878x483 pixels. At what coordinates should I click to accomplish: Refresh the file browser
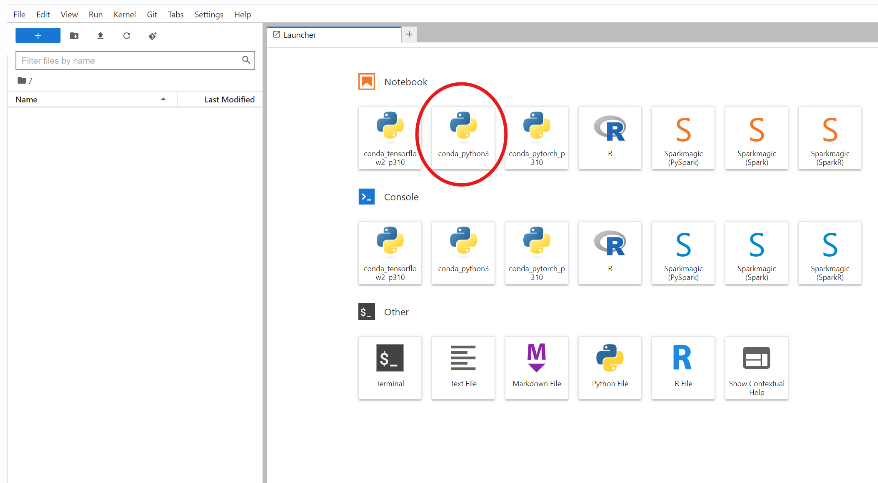127,36
